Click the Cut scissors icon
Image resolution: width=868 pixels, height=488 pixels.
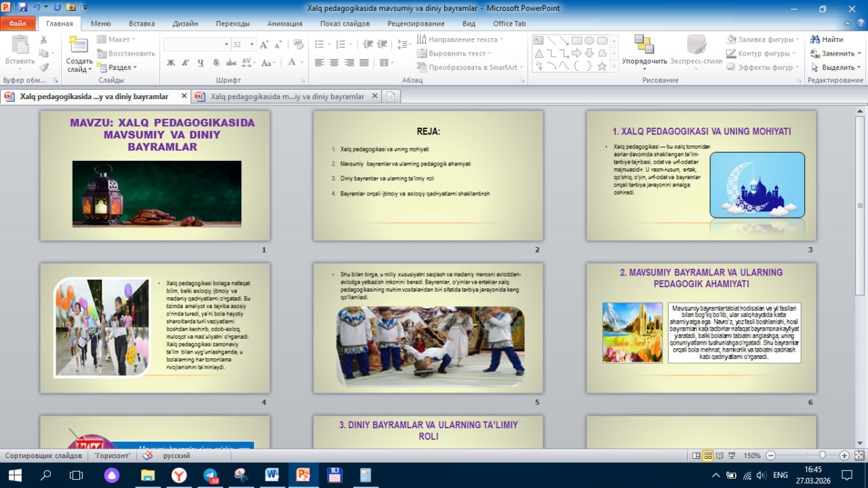(44, 40)
